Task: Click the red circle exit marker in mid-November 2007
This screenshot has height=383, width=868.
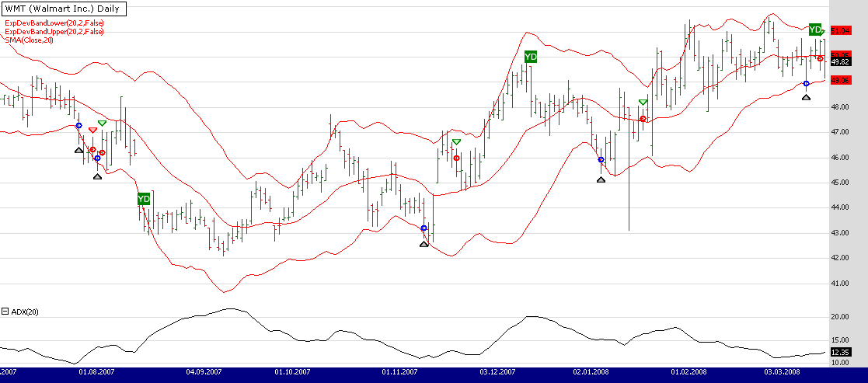Action: 456,158
